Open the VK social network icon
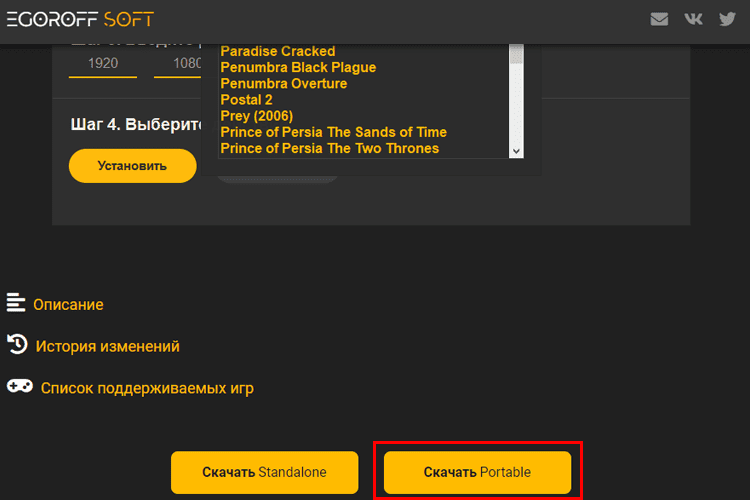 point(693,19)
